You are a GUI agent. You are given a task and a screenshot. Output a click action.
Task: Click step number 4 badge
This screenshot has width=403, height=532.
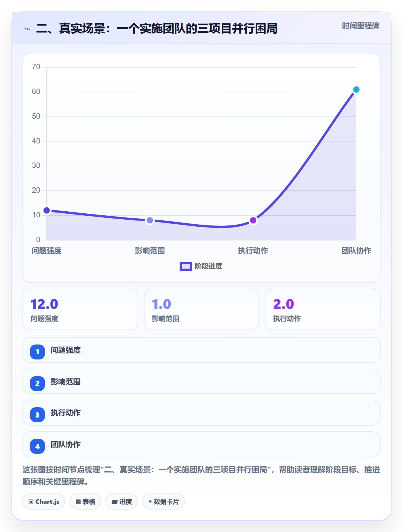pyautogui.click(x=37, y=447)
